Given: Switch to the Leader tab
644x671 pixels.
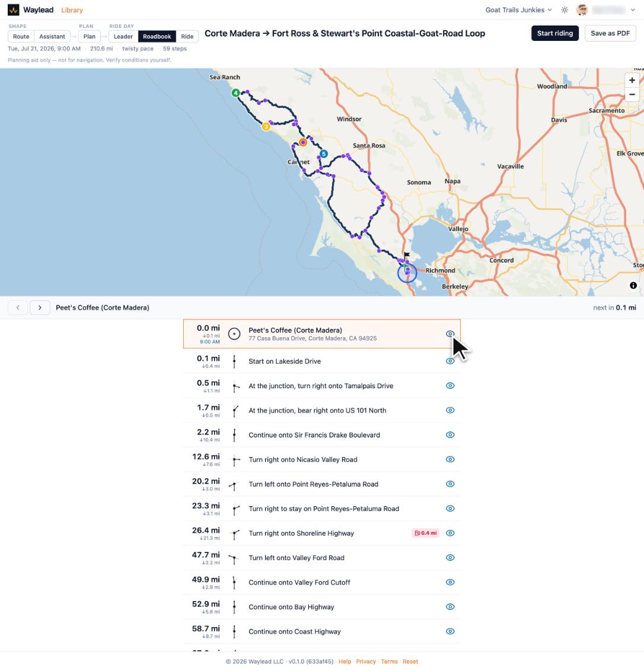Looking at the screenshot, I should pyautogui.click(x=123, y=36).
